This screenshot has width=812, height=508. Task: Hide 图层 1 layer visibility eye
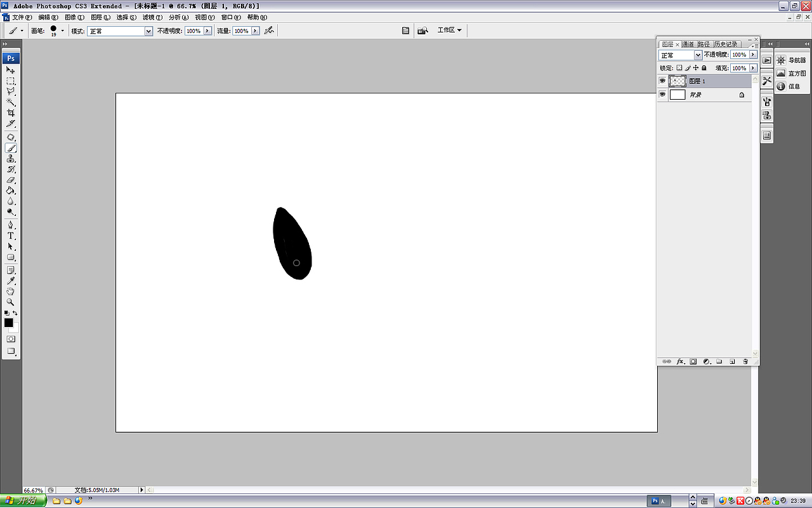point(662,81)
